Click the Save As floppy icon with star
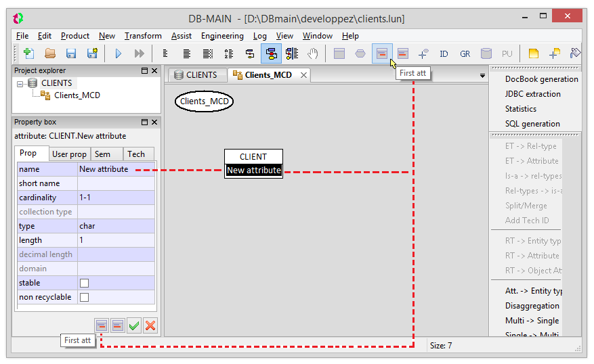This screenshot has width=594, height=364. tap(92, 53)
